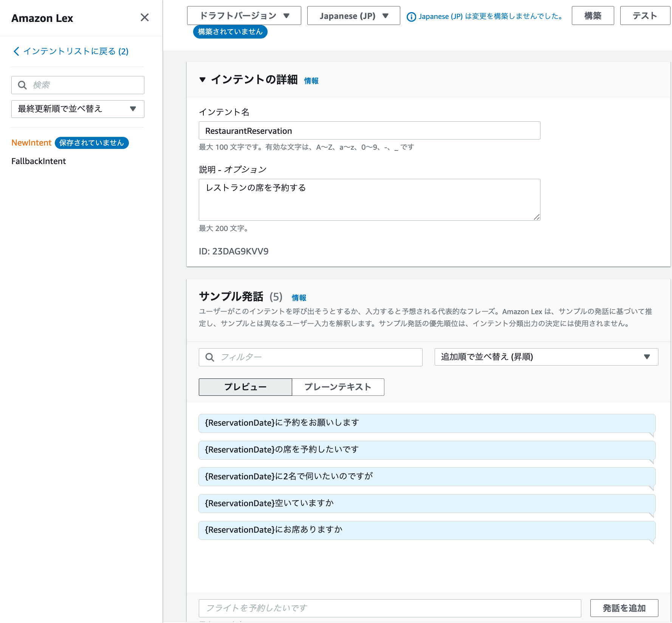Click the 構築されていません status badge
The width and height of the screenshot is (672, 623).
point(230,32)
